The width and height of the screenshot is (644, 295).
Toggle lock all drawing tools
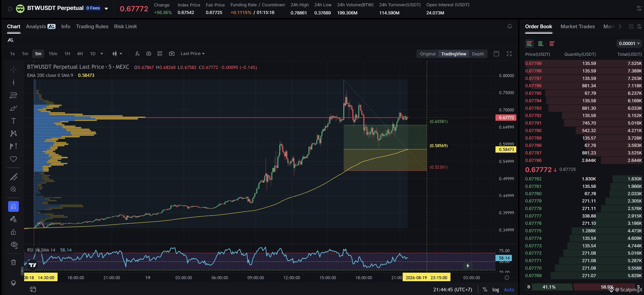point(14,232)
